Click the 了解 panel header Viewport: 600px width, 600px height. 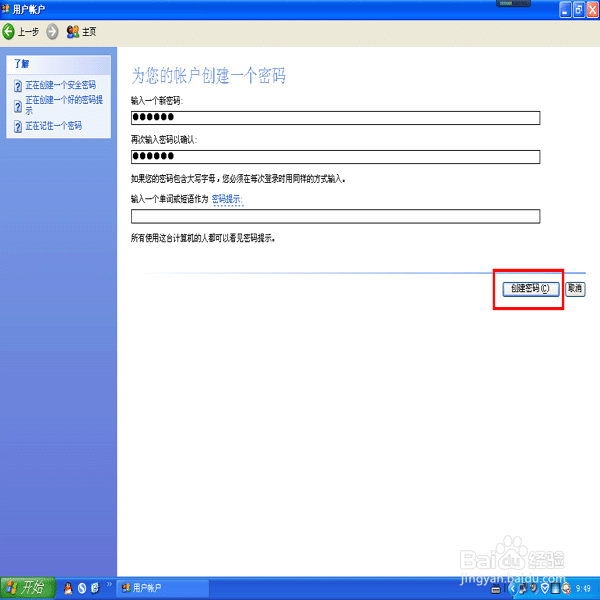point(59,64)
